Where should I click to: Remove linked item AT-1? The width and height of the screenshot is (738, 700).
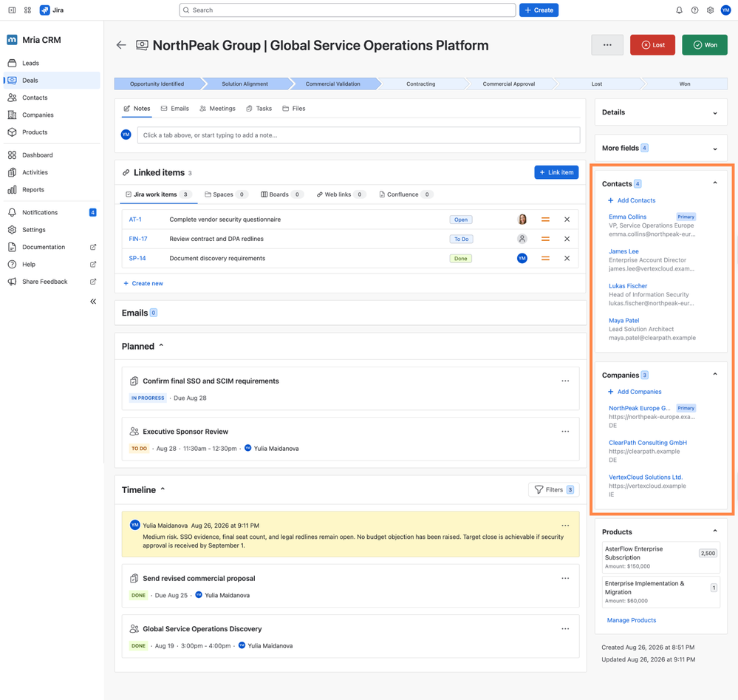tap(567, 220)
